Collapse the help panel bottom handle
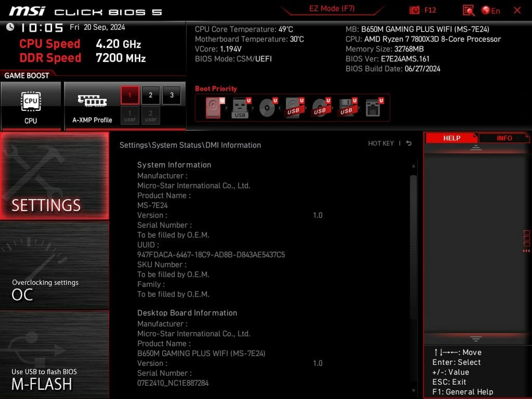 [x=476, y=339]
